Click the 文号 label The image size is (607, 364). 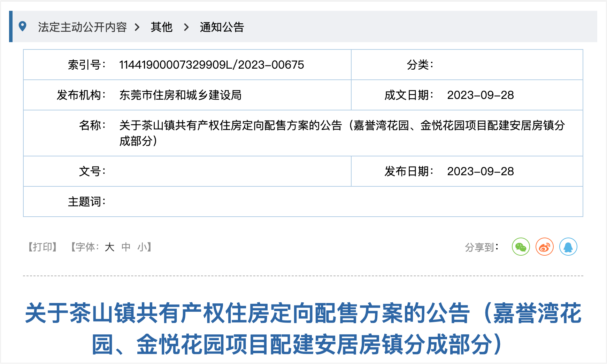click(92, 171)
